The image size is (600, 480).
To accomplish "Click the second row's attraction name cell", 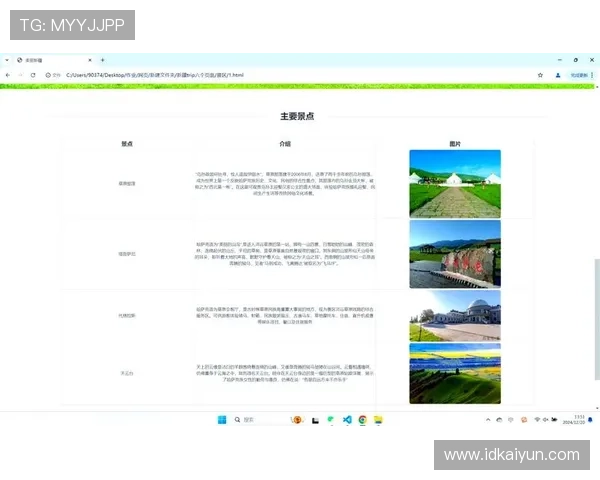I will tap(127, 254).
